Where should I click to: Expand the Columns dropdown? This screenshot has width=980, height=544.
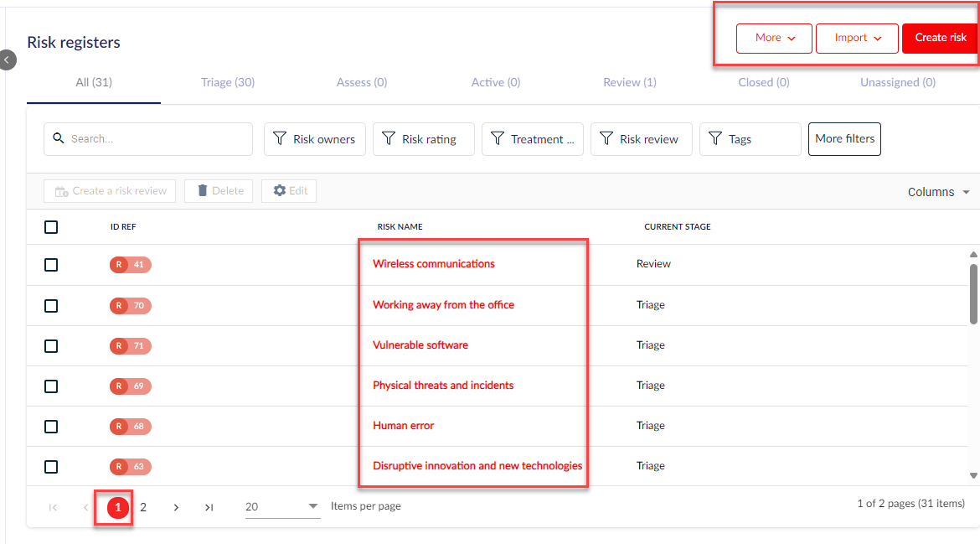tap(939, 192)
